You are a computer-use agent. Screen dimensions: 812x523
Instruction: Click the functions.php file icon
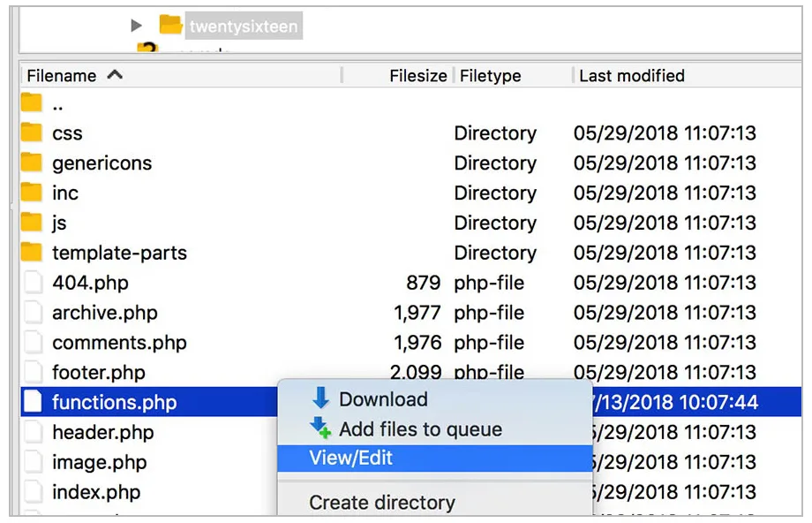click(33, 402)
